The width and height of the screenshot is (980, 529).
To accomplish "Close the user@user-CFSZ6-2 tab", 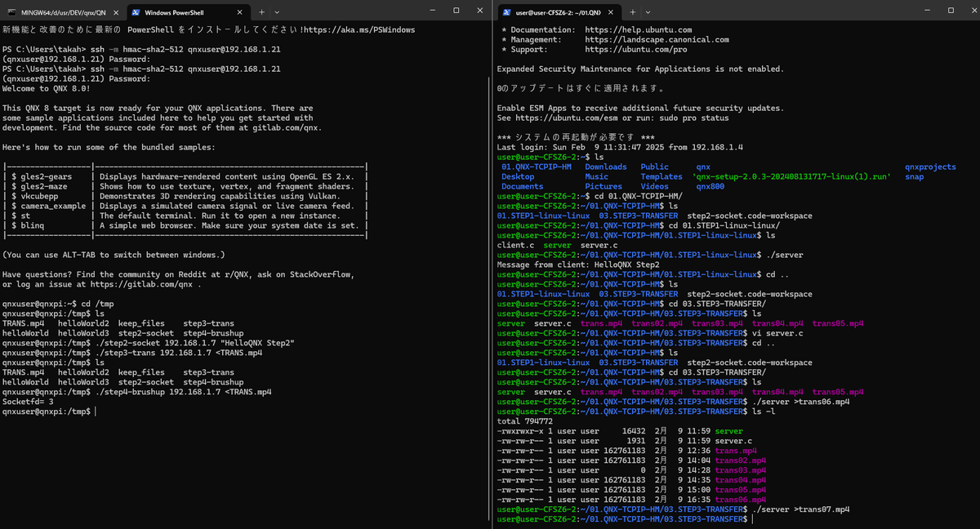I will tap(610, 11).
